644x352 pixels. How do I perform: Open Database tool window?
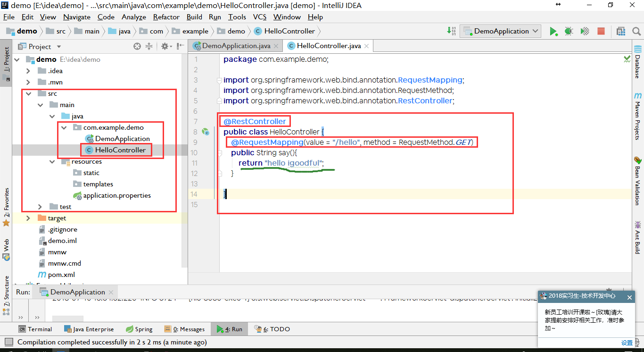(638, 61)
